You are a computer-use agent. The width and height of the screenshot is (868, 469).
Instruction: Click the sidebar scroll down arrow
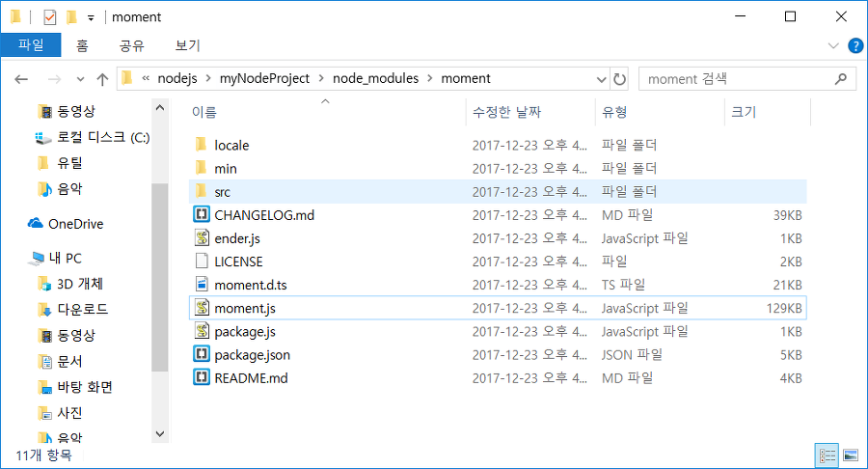coord(160,434)
